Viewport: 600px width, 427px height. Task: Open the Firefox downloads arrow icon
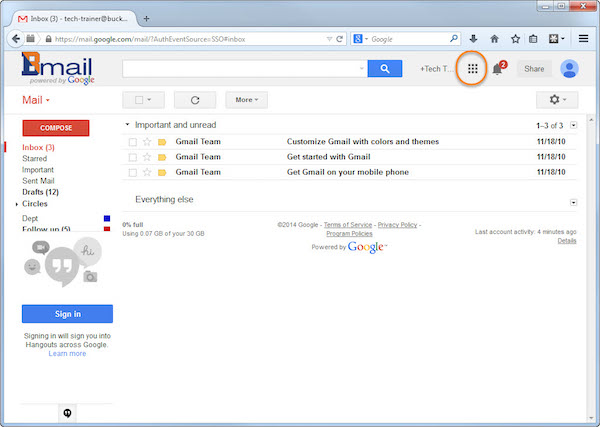[473, 39]
